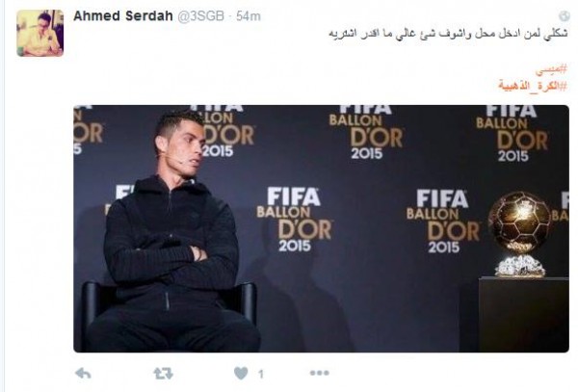Click the golden ball trophy in the photo

pos(519,222)
